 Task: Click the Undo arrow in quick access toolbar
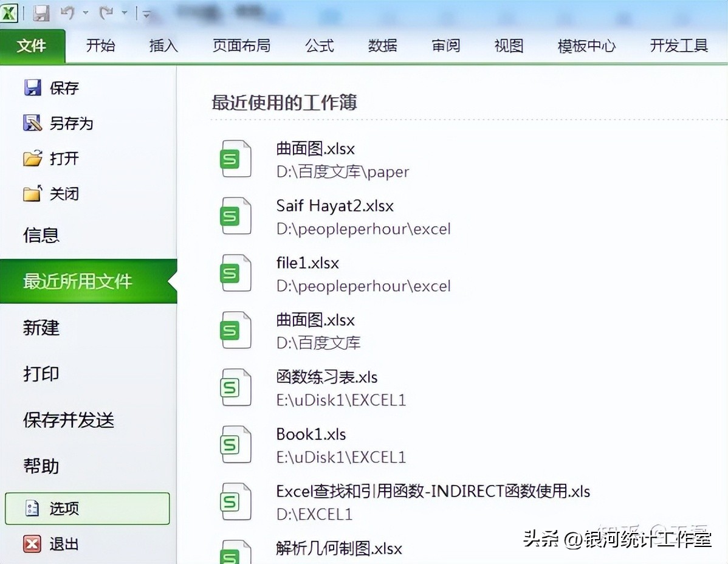67,13
